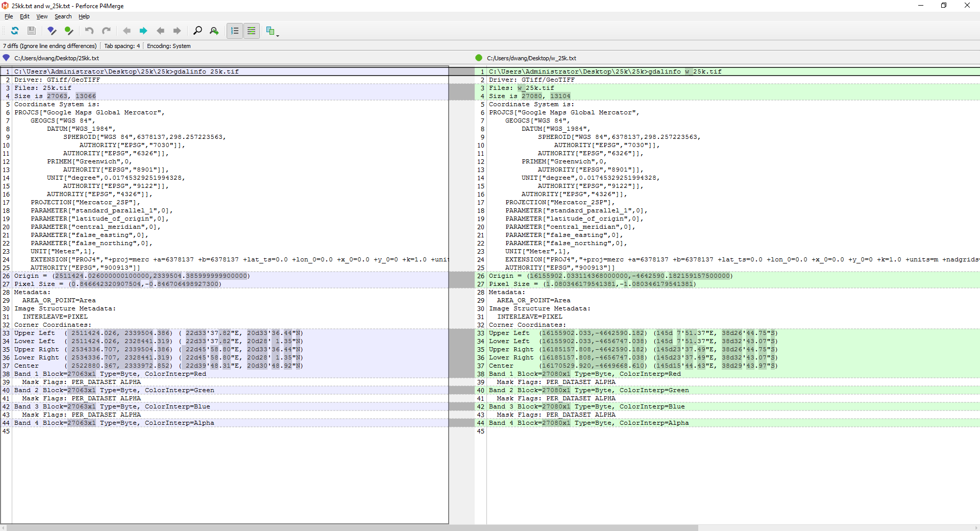Click the P4Merge app icon in title bar
Image resolution: width=980 pixels, height=531 pixels.
tap(5, 6)
